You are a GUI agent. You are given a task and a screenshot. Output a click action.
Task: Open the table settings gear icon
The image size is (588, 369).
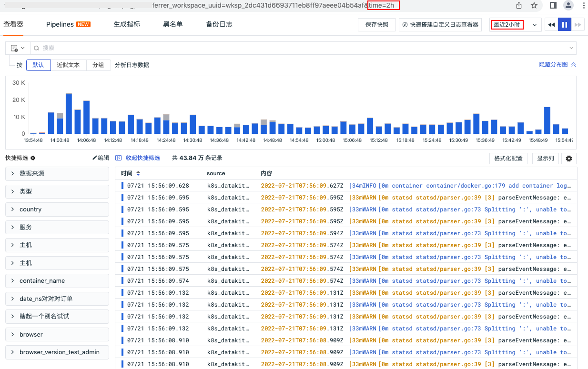[x=569, y=159]
